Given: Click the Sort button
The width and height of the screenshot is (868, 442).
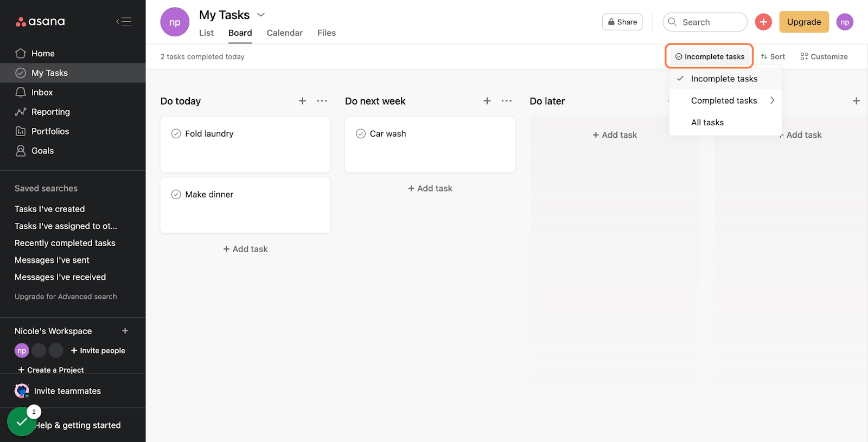Looking at the screenshot, I should (x=773, y=56).
